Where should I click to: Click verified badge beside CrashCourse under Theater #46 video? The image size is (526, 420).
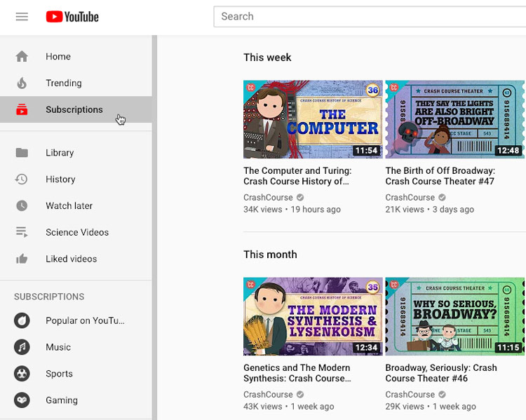[x=442, y=395]
